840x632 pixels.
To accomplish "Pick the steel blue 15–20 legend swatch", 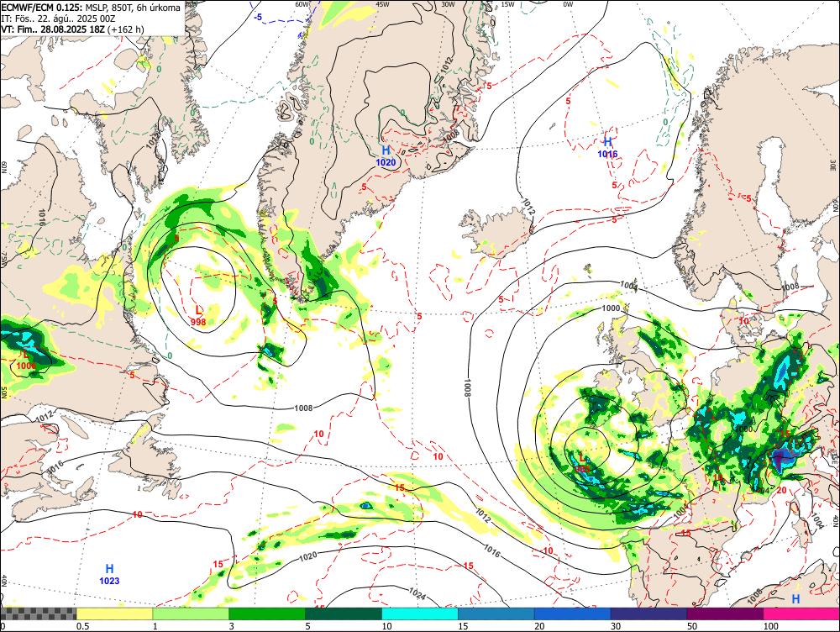I will coord(496,614).
